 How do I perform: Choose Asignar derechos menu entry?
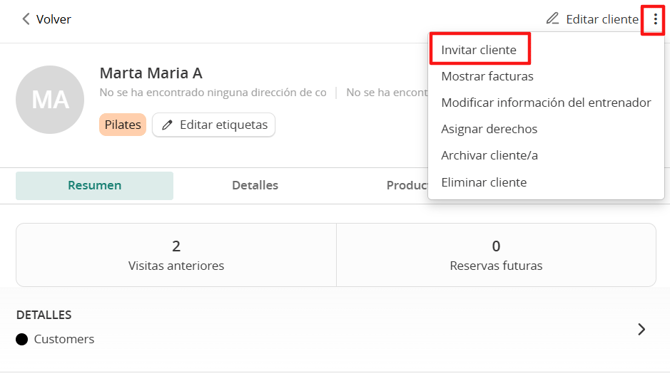(489, 129)
